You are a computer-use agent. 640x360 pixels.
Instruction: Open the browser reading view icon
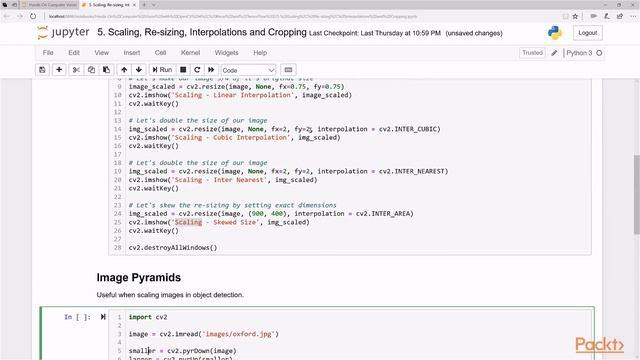pos(565,16)
